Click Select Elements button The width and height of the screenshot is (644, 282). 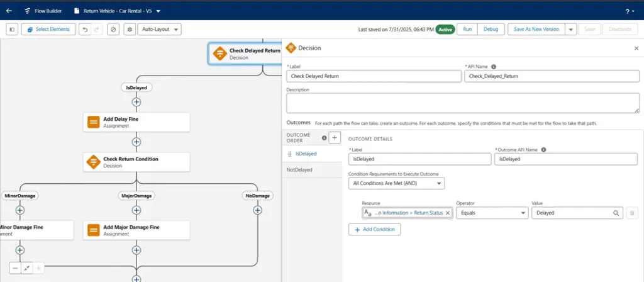[48, 29]
